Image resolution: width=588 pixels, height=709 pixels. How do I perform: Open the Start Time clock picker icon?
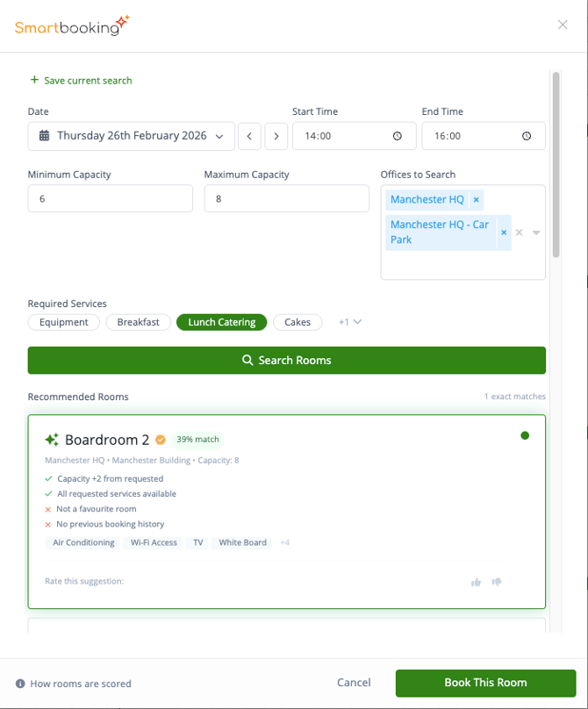coord(398,136)
